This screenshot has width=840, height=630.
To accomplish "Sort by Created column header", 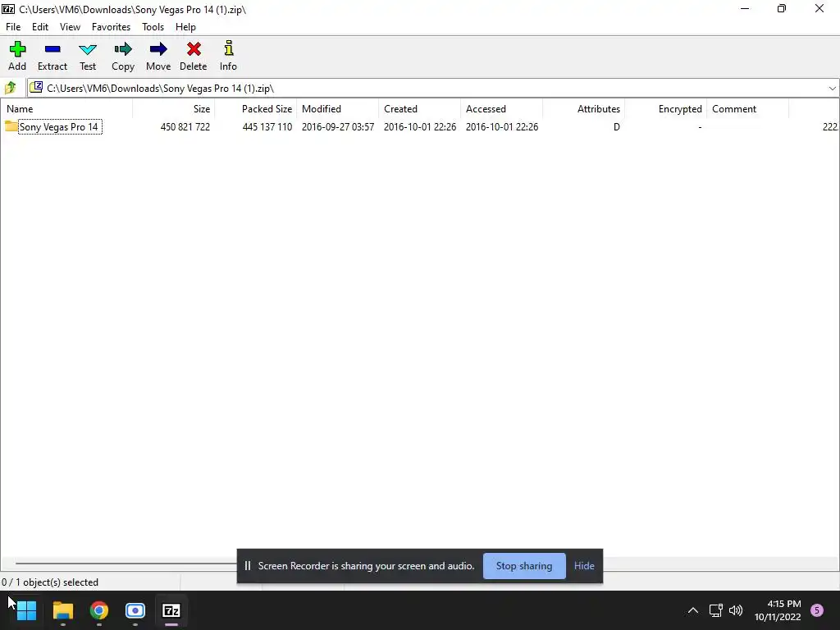I will pyautogui.click(x=419, y=109).
